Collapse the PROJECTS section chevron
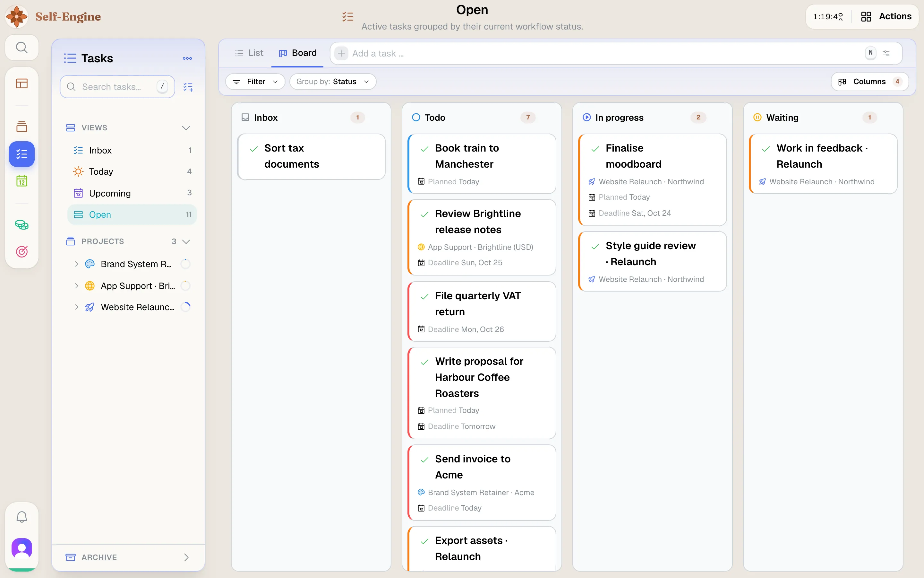This screenshot has width=924, height=578. pos(186,241)
